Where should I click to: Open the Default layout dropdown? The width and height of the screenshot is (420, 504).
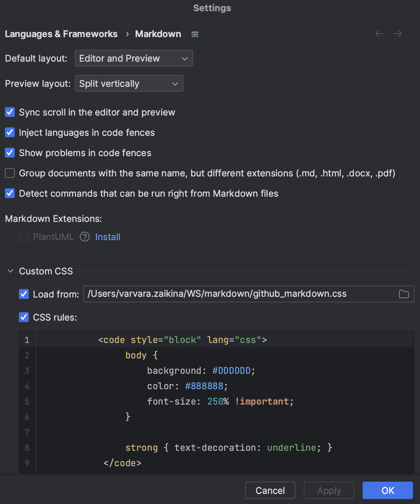tap(134, 58)
